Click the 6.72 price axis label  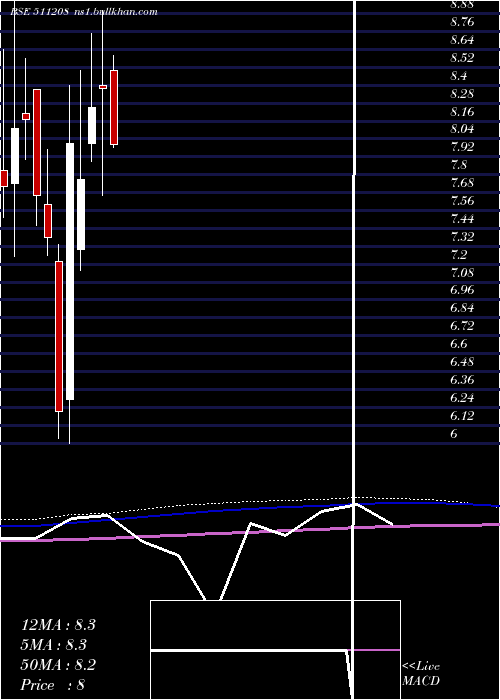point(462,326)
